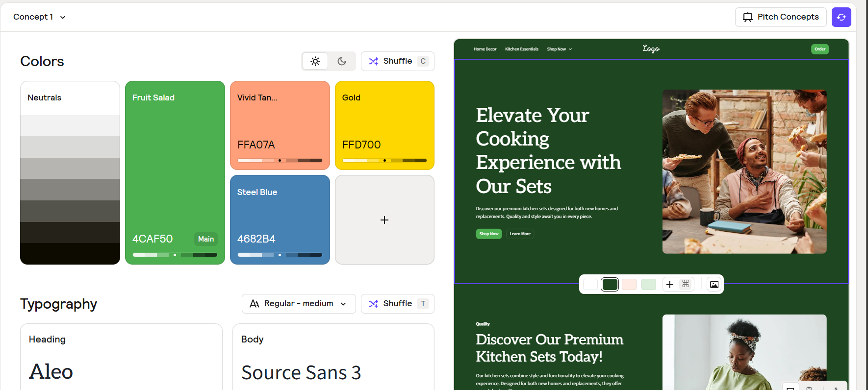This screenshot has width=868, height=390.
Task: Click the Main badge on Fruit Salad
Action: tap(206, 239)
